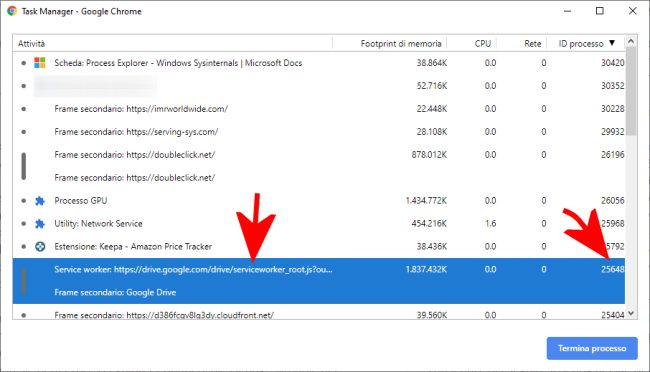Screen dimensions: 650x372
Task: Click the 28.108K memory value
Action: tap(432, 132)
